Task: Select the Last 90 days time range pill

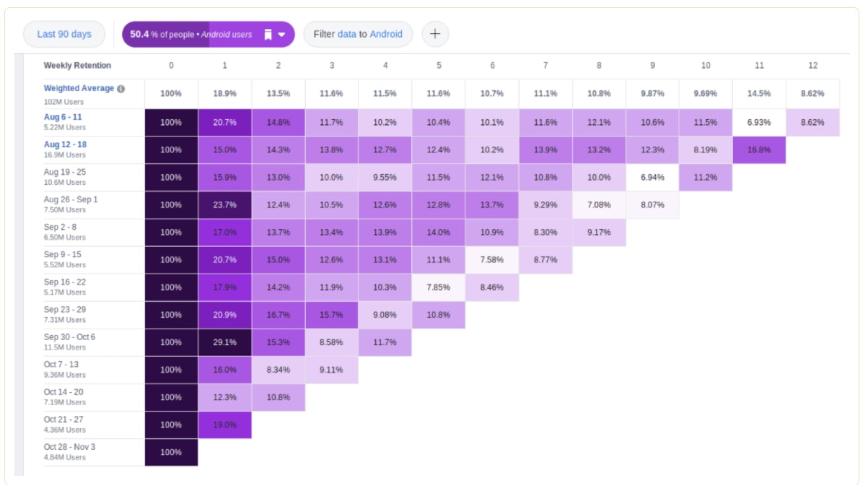Action: 63,33
